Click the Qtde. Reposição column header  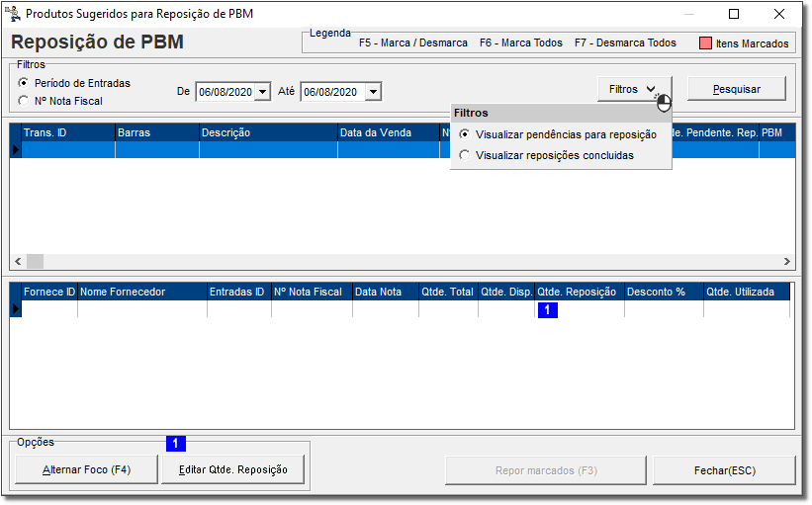point(580,292)
